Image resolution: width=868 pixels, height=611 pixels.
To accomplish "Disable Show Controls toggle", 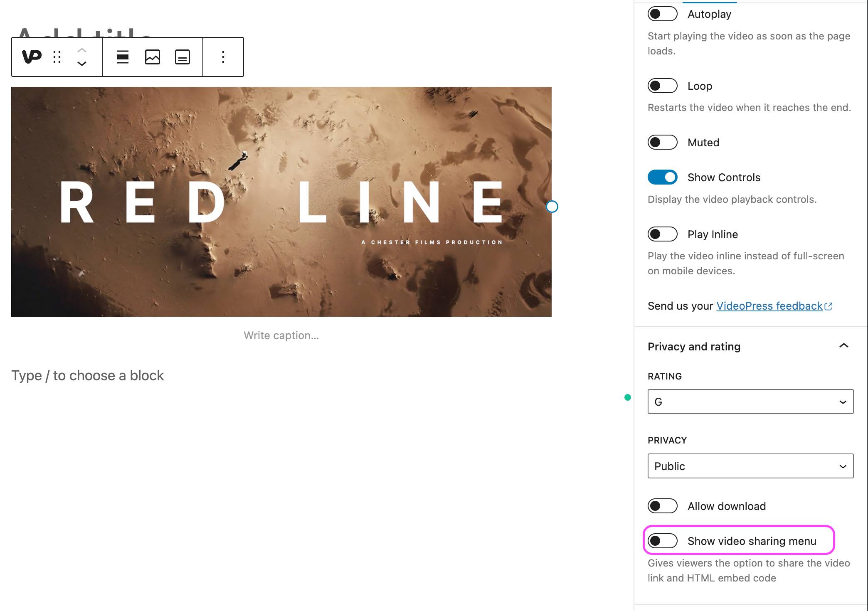I will click(662, 177).
